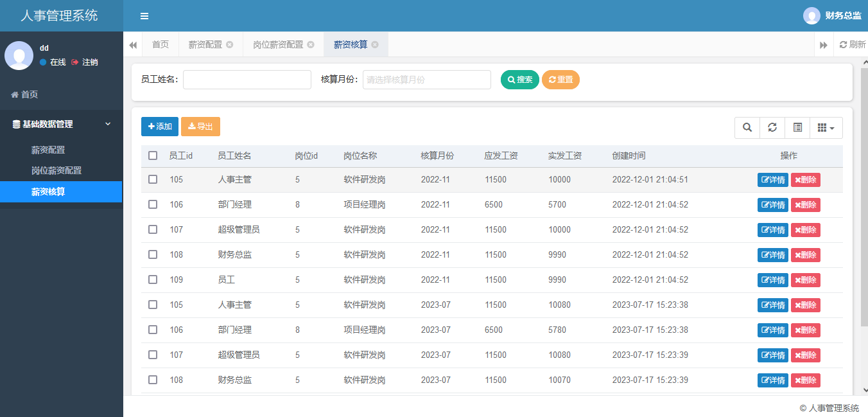Click the table search magnifier icon
Image resolution: width=868 pixels, height=417 pixels.
(747, 128)
